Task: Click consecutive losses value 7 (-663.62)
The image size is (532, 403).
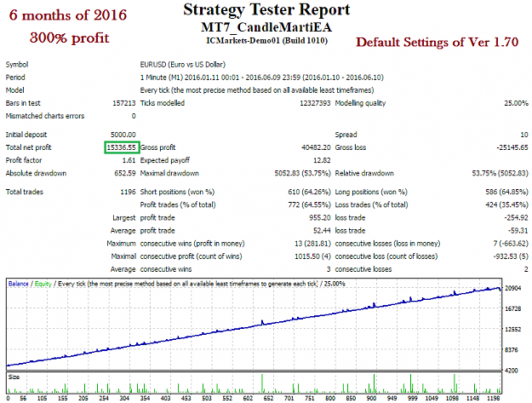Action: tap(511, 244)
